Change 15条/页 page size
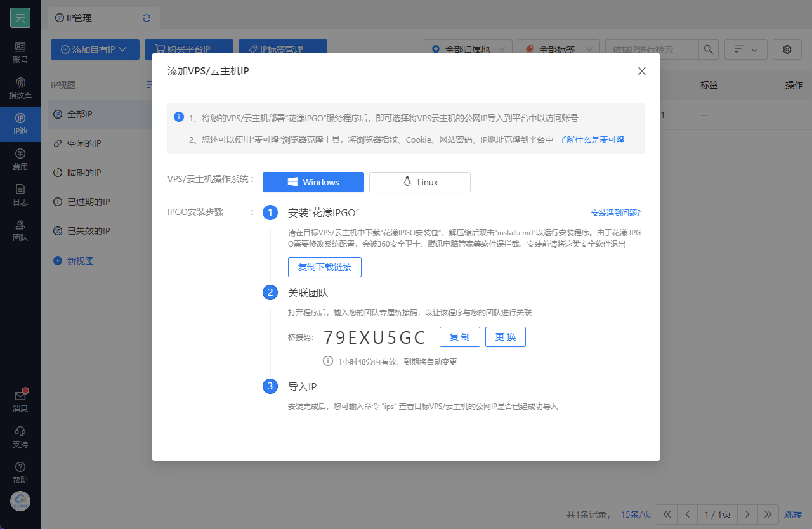Image resolution: width=812 pixels, height=529 pixels. click(x=636, y=514)
